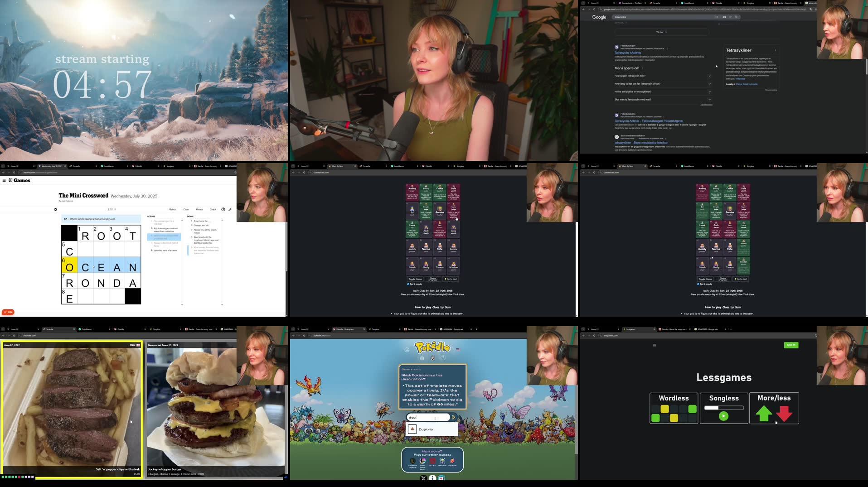Viewport: 868px width, 487px height.
Task: Open the Wordless game card in Lessgames
Action: click(674, 408)
